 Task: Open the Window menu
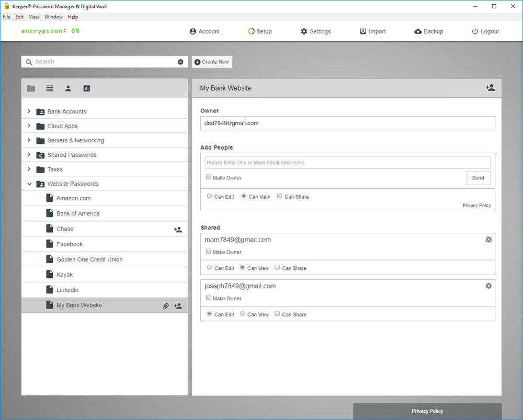[x=53, y=17]
